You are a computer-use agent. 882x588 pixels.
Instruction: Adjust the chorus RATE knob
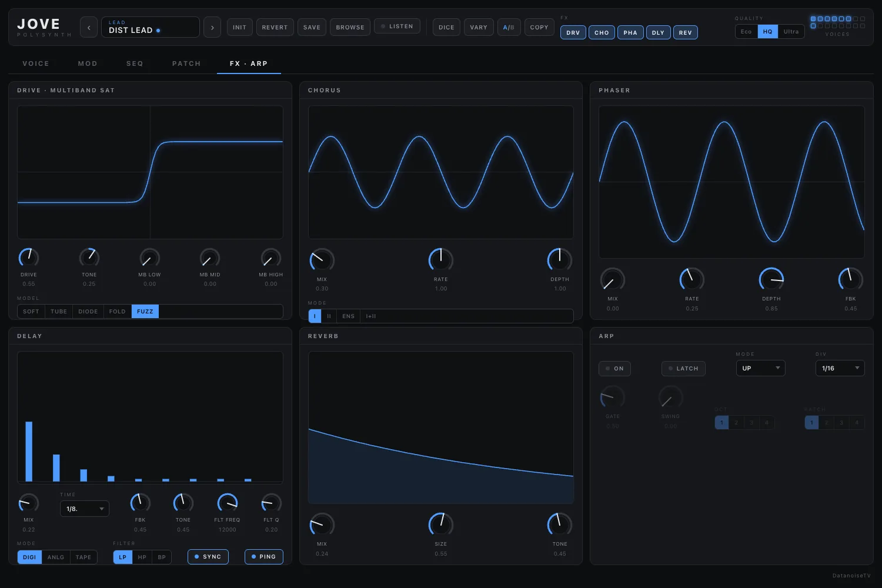441,260
